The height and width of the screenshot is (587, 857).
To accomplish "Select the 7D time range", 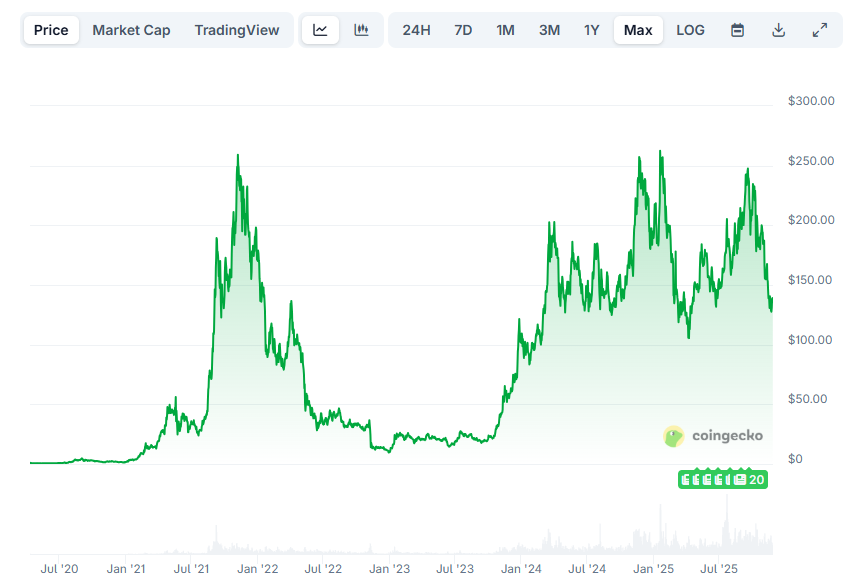I will pos(463,30).
